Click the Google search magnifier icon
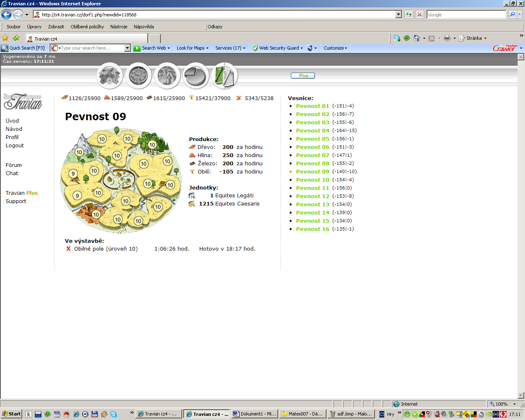This screenshot has width=525, height=420. (512, 14)
